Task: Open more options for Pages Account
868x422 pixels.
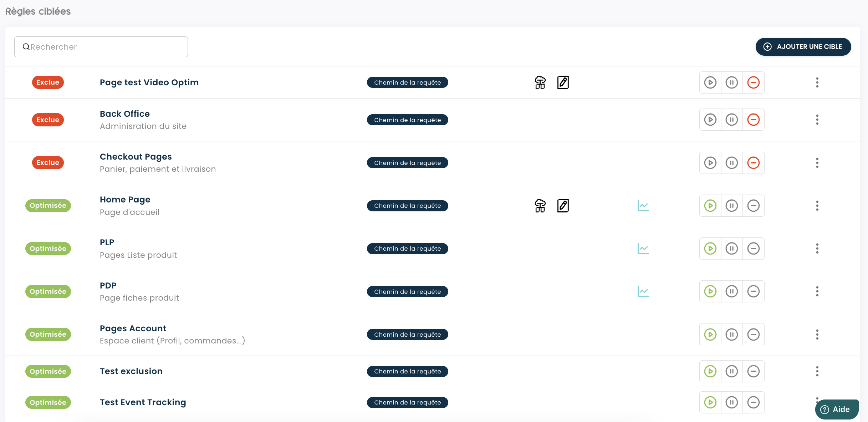Action: tap(817, 335)
